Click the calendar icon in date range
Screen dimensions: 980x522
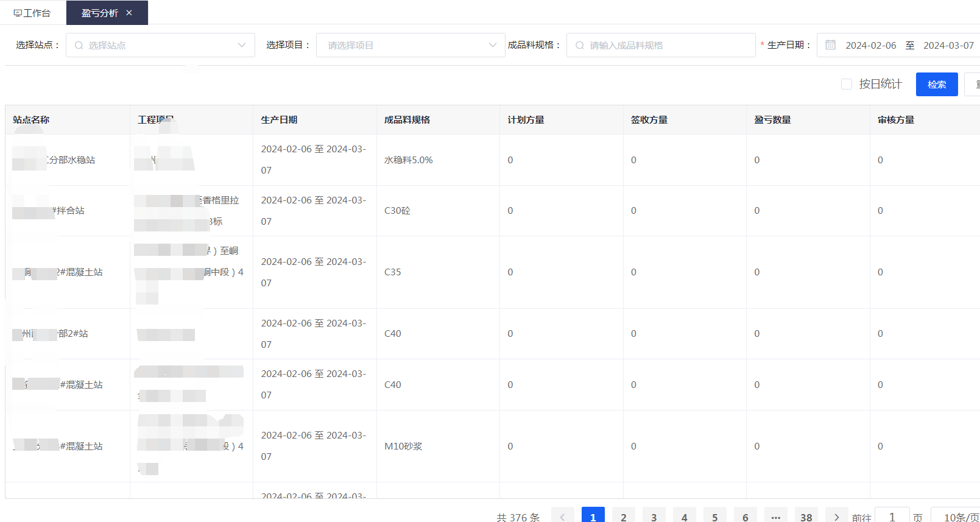click(830, 45)
